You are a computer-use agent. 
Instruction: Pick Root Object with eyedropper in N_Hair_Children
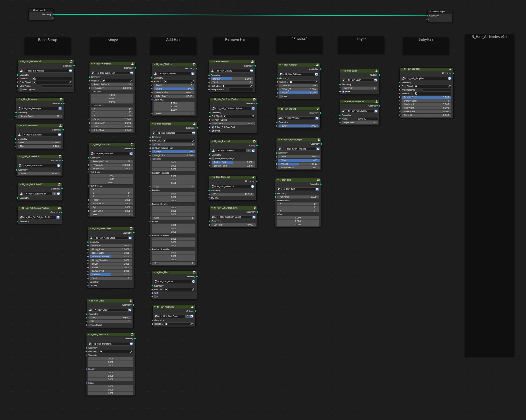coord(192,81)
